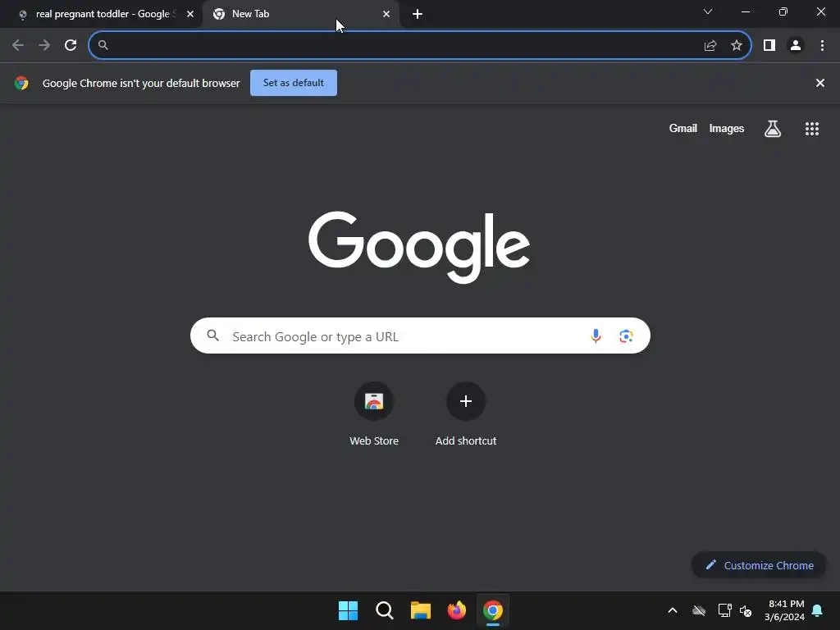Go back with the back arrow
Screen dimensions: 840x630
pos(18,45)
